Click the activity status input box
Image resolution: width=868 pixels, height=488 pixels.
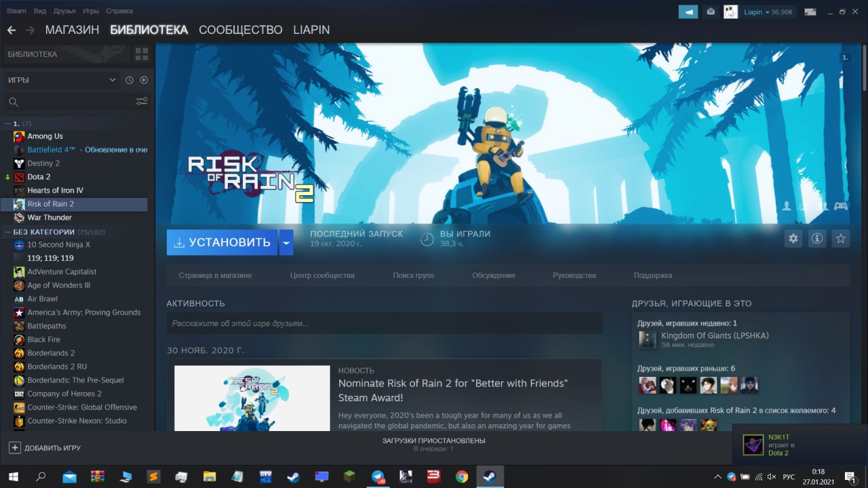[x=384, y=324]
